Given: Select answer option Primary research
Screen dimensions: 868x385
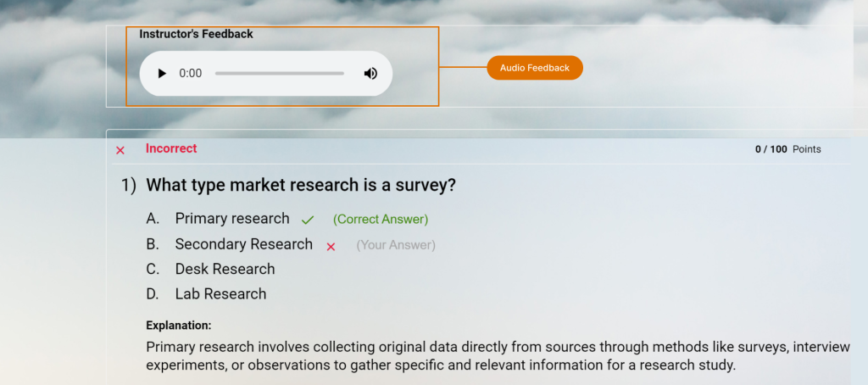Looking at the screenshot, I should pos(231,219).
